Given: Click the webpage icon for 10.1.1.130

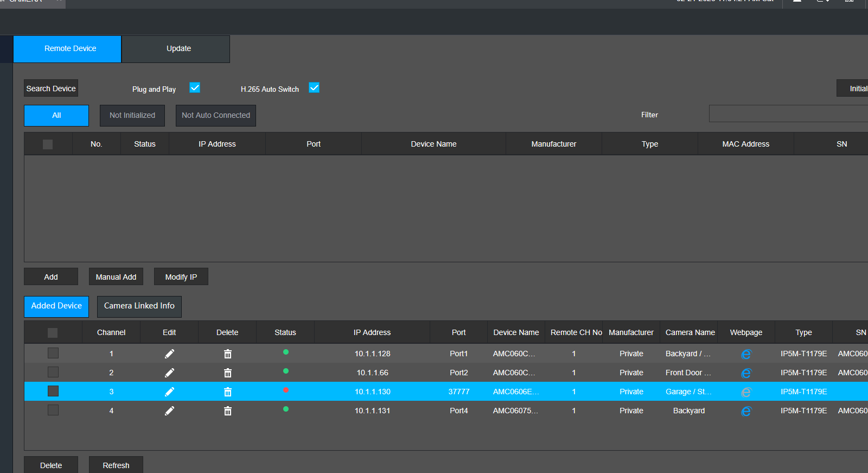Looking at the screenshot, I should coord(746,392).
